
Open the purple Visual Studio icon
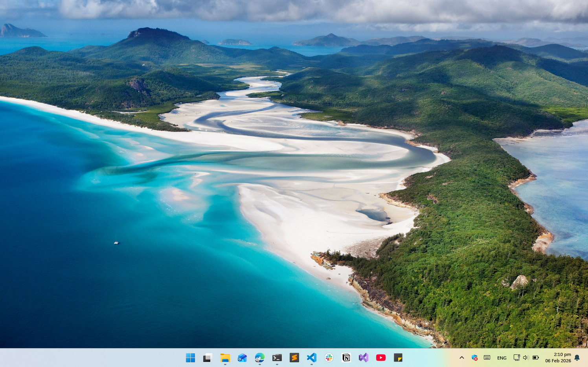pyautogui.click(x=364, y=358)
